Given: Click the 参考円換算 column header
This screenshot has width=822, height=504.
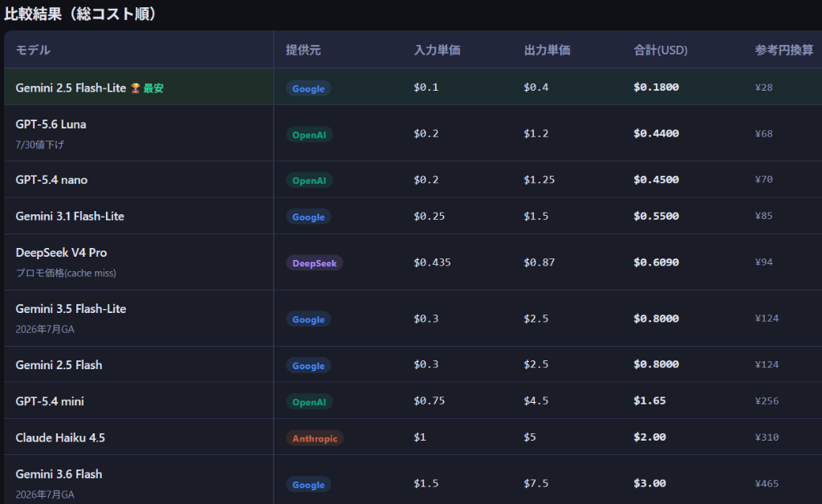Looking at the screenshot, I should 784,50.
